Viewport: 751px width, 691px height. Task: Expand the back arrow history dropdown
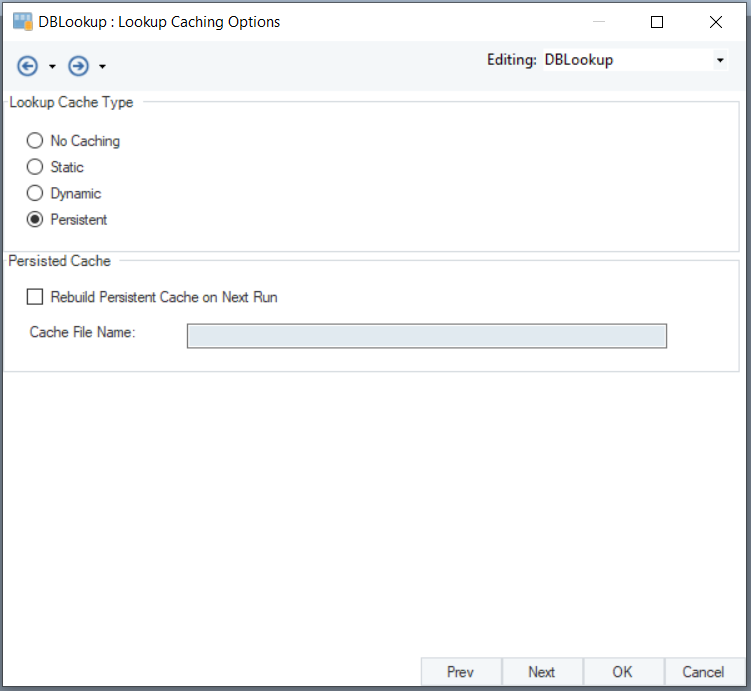[52, 67]
